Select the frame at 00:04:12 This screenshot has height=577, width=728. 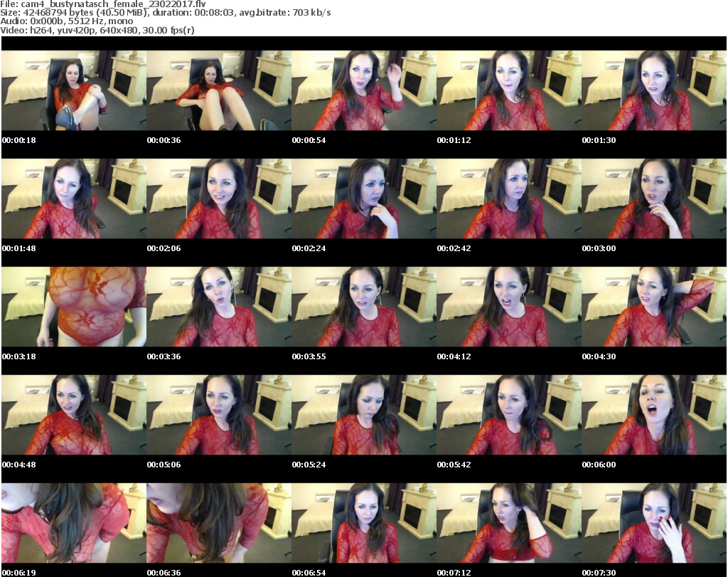pyautogui.click(x=509, y=307)
